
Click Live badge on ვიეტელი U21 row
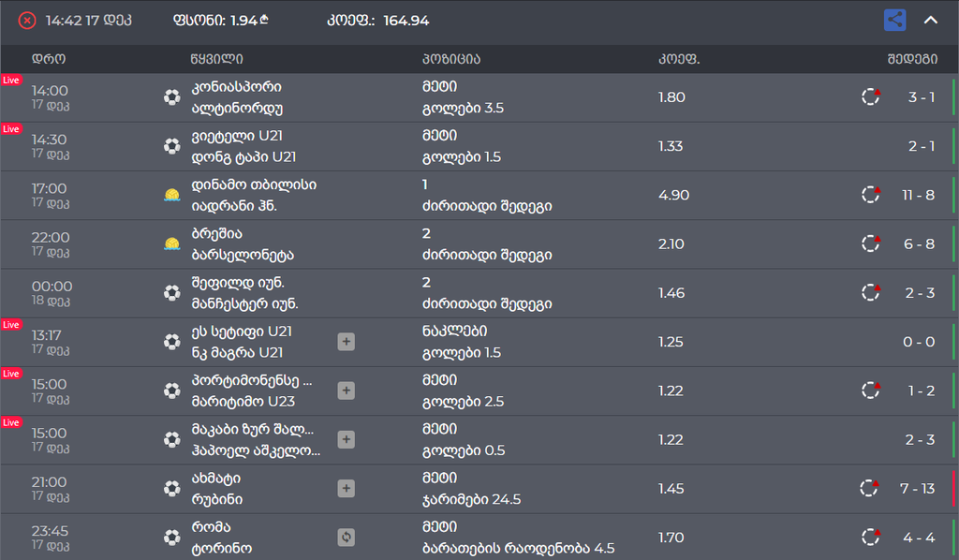pos(11,129)
